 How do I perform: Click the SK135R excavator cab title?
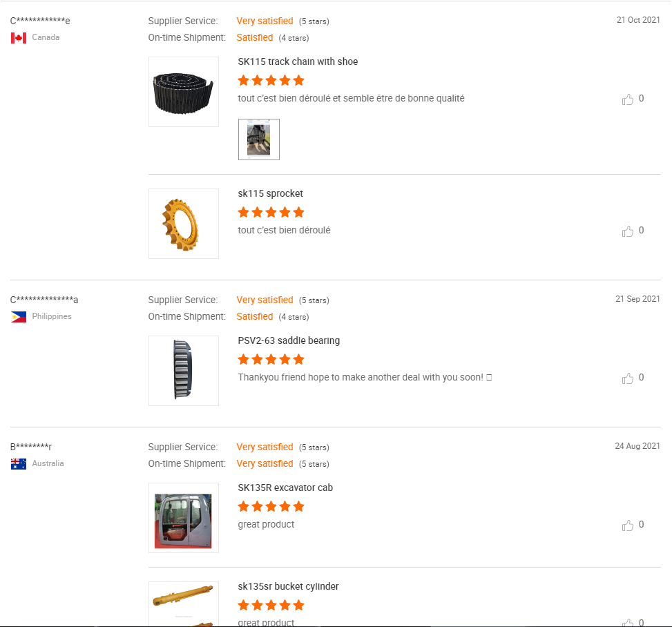click(x=285, y=488)
